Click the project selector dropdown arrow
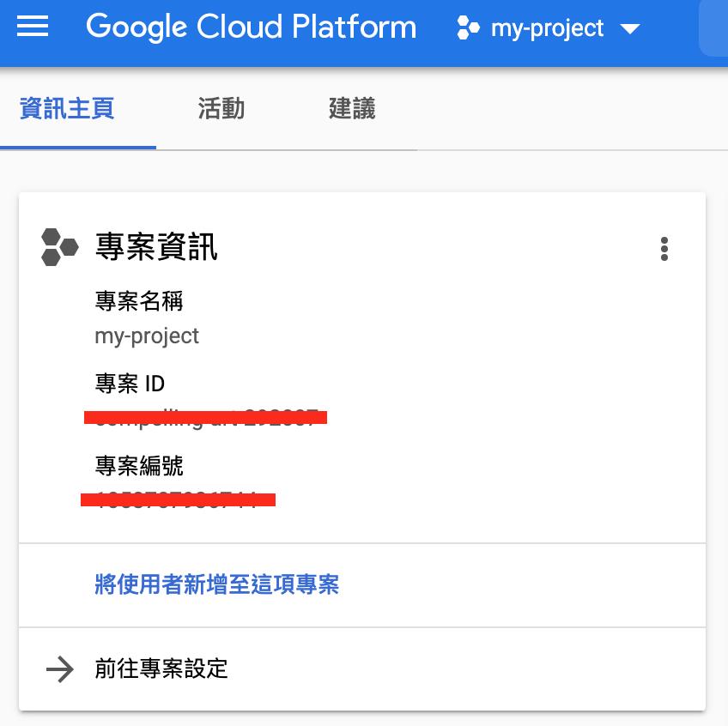Viewport: 728px width, 726px height. pos(630,29)
